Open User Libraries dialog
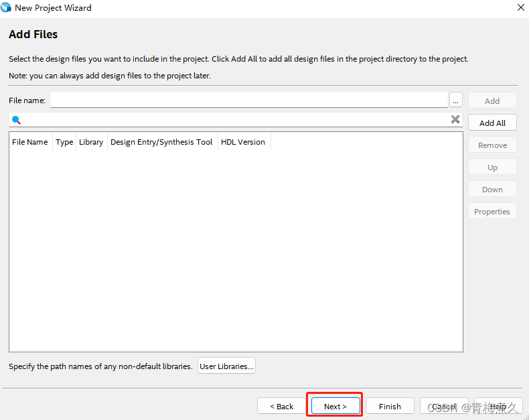Viewport: 529px width, 420px height. (x=226, y=366)
